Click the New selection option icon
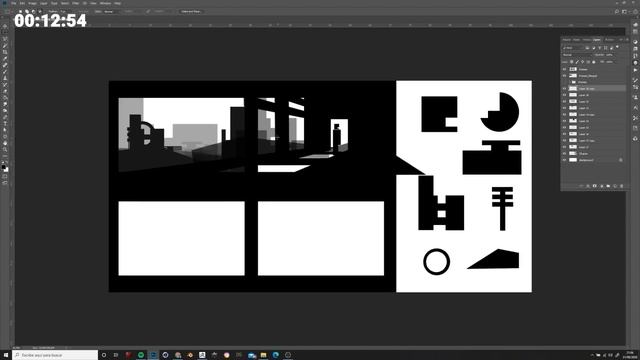 (20, 11)
